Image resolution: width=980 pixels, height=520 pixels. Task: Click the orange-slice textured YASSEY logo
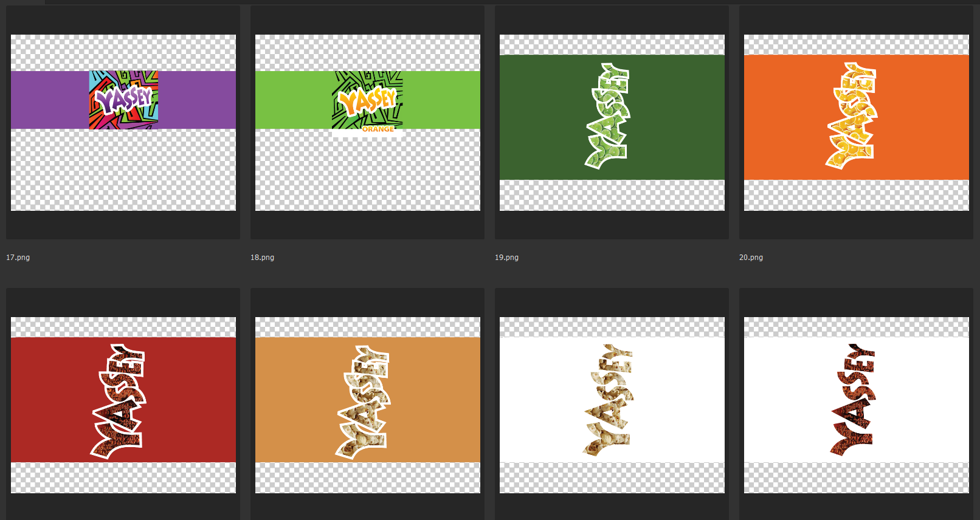coord(852,116)
